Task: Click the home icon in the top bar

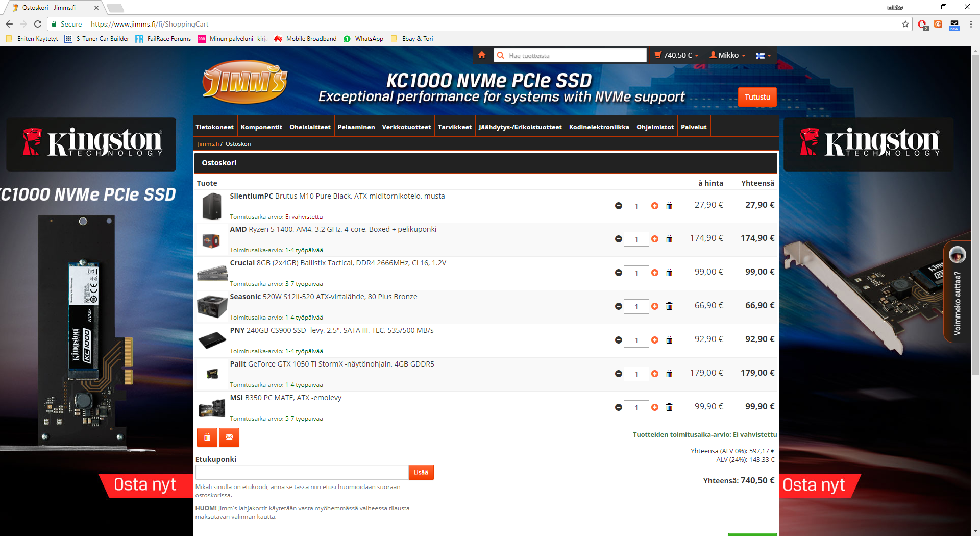Action: click(481, 55)
